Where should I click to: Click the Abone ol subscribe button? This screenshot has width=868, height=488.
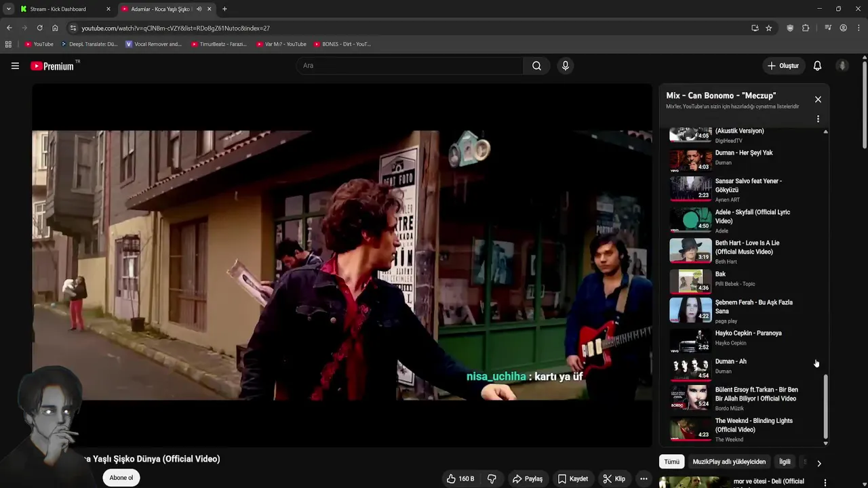[121, 478]
